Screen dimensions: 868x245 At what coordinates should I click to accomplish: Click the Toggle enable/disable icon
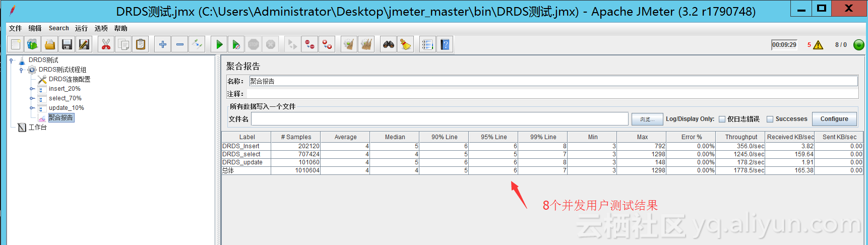[197, 44]
